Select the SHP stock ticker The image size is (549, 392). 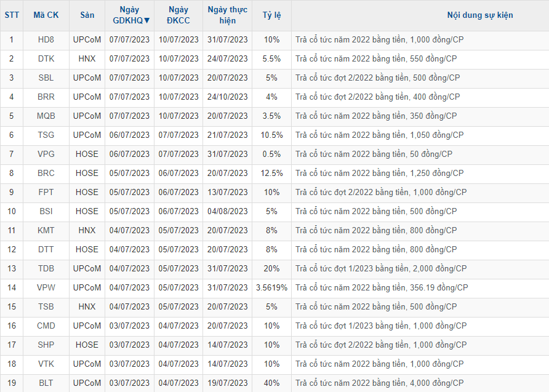click(46, 345)
